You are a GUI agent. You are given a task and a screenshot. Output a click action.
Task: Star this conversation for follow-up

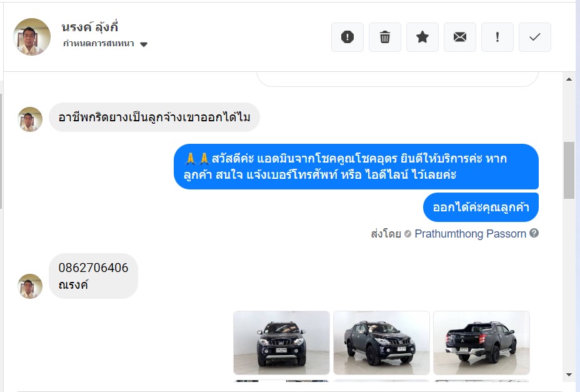[422, 37]
